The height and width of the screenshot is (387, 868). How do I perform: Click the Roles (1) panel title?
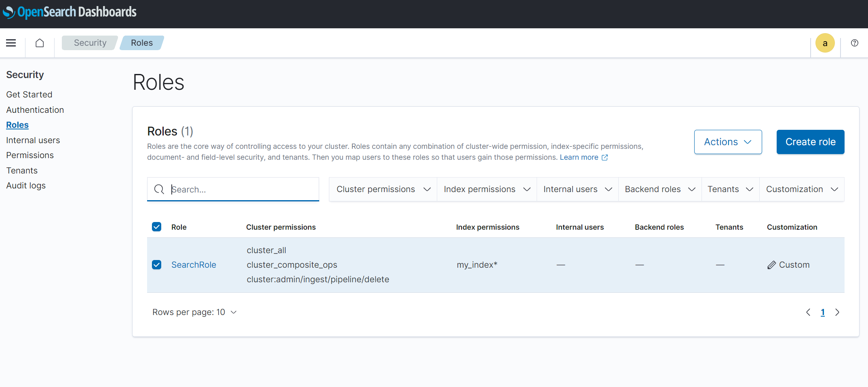click(x=170, y=131)
